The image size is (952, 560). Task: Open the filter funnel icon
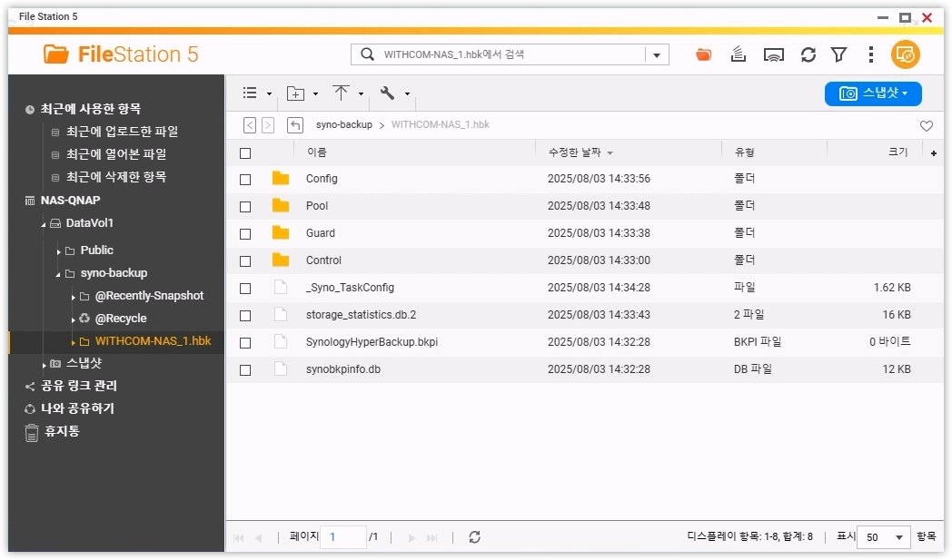[838, 54]
